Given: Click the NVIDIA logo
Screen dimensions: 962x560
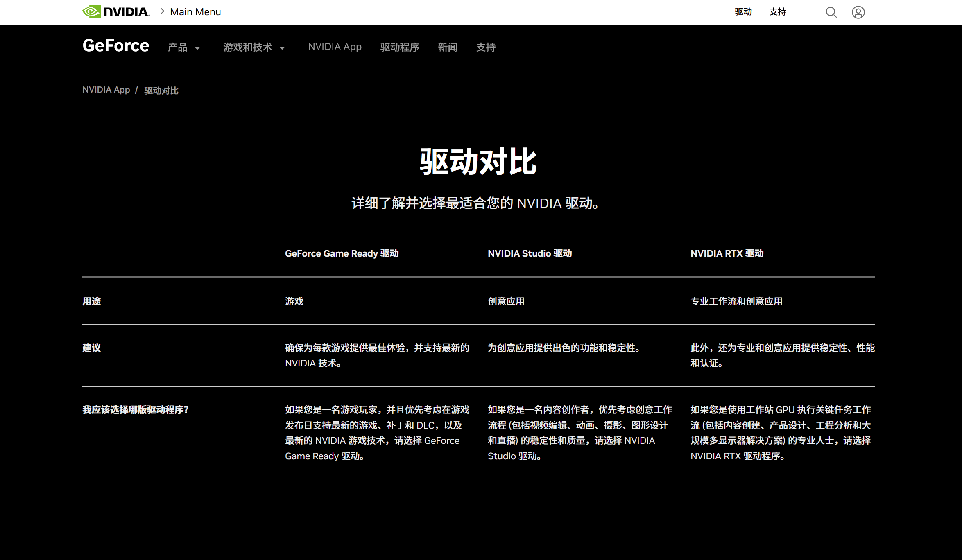Looking at the screenshot, I should pyautogui.click(x=116, y=12).
